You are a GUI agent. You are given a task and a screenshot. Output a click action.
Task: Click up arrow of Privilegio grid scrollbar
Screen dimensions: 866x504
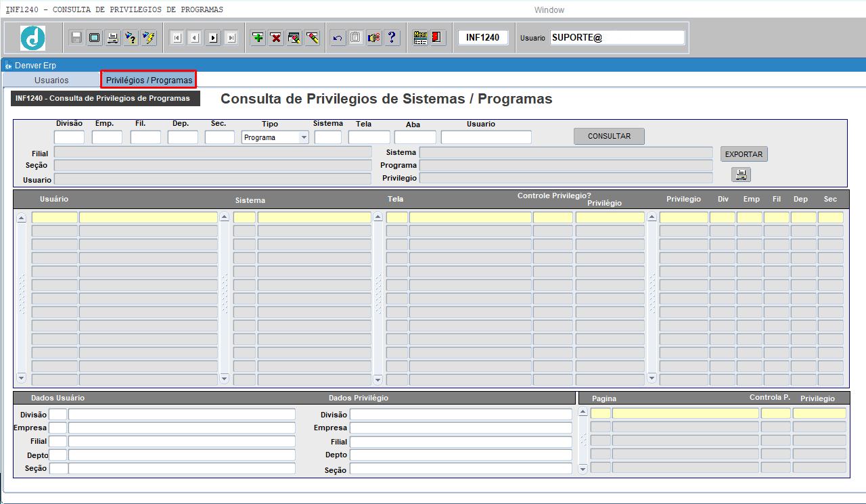[x=652, y=218]
